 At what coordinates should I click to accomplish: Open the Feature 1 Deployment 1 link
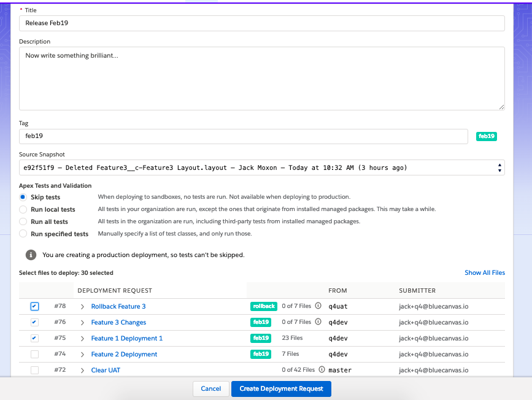coord(127,338)
